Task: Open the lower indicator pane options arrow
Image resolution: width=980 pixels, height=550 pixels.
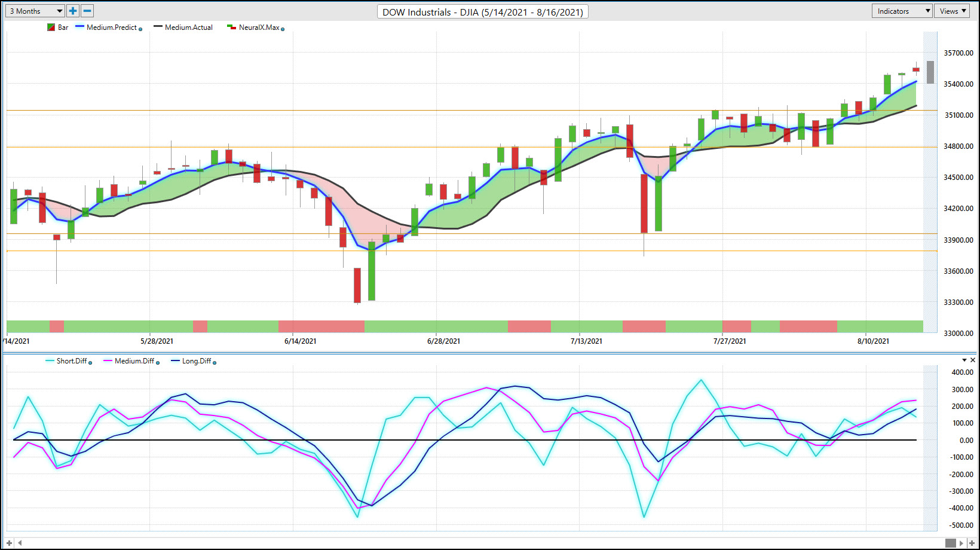Action: [964, 360]
